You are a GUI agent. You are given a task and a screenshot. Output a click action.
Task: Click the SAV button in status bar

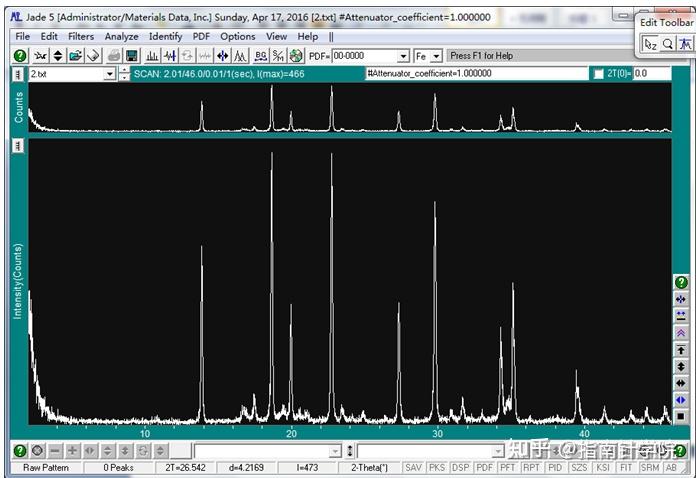(x=413, y=467)
